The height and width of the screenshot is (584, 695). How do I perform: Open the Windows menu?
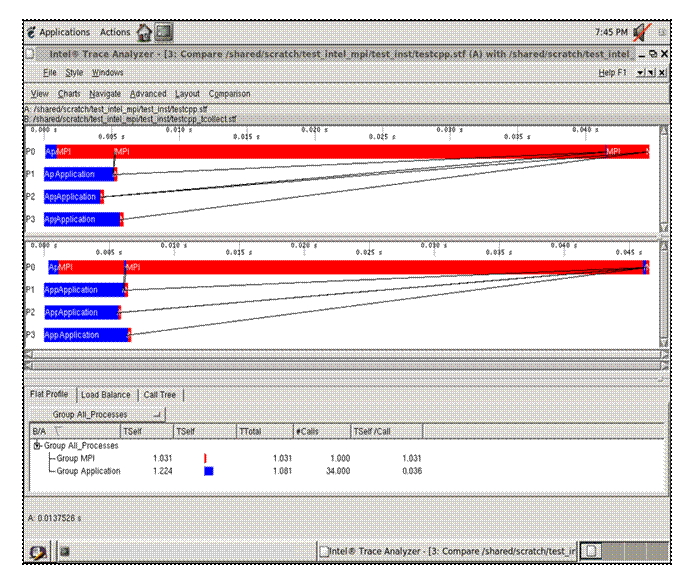[x=107, y=73]
